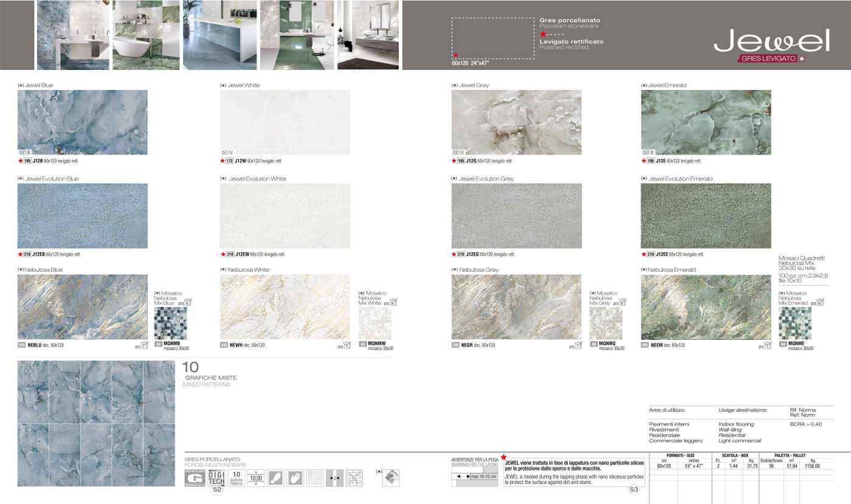This screenshot has height=504, width=851.
Task: Select the Jewel Blue tile sample
Action: click(x=83, y=123)
